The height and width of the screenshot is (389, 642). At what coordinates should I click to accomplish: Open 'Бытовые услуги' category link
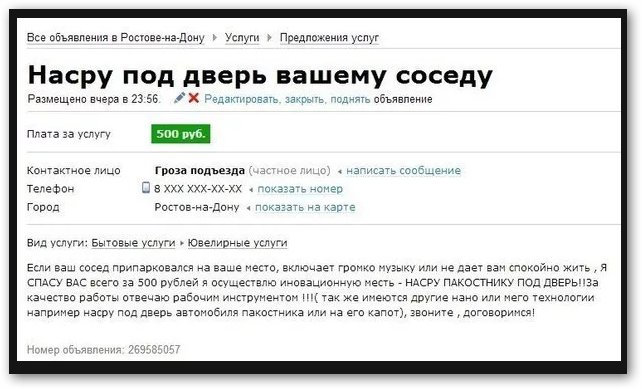133,243
